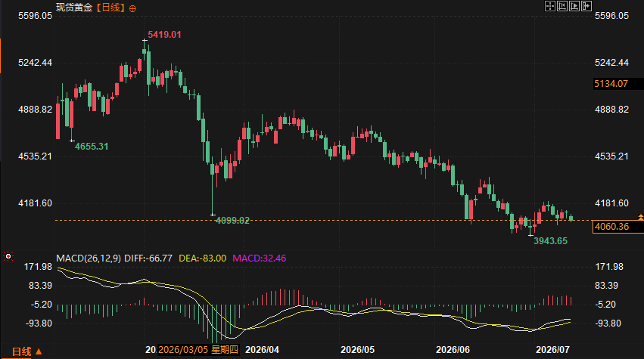Image resolution: width=644 pixels, height=359 pixels.
Task: Expand the orange triangle next to 日线
Action: (x=39, y=351)
